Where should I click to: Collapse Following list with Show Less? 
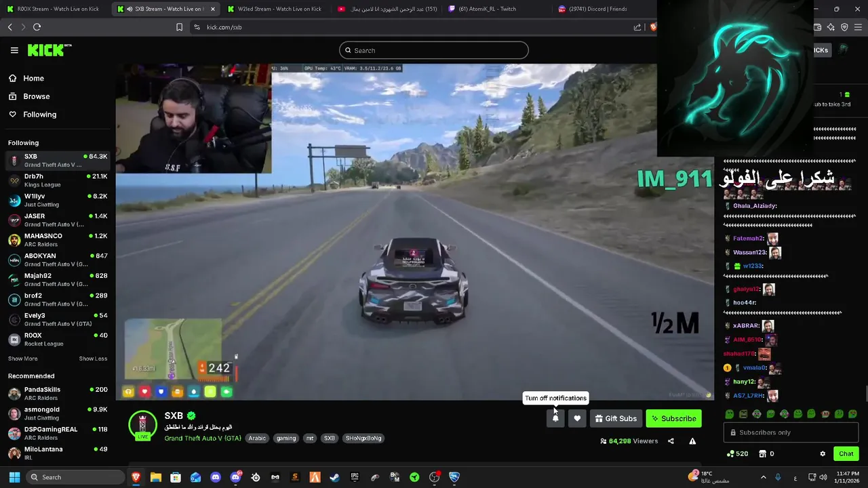pyautogui.click(x=93, y=359)
